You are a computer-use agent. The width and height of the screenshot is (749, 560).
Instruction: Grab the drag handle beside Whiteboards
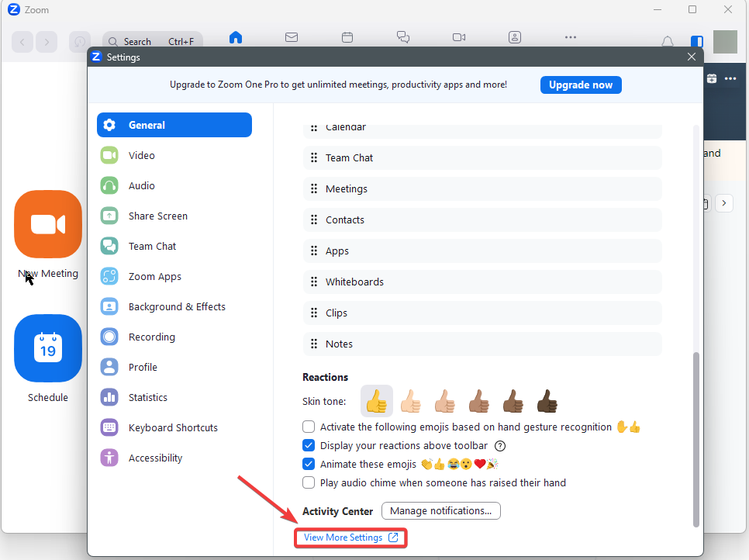[314, 282]
